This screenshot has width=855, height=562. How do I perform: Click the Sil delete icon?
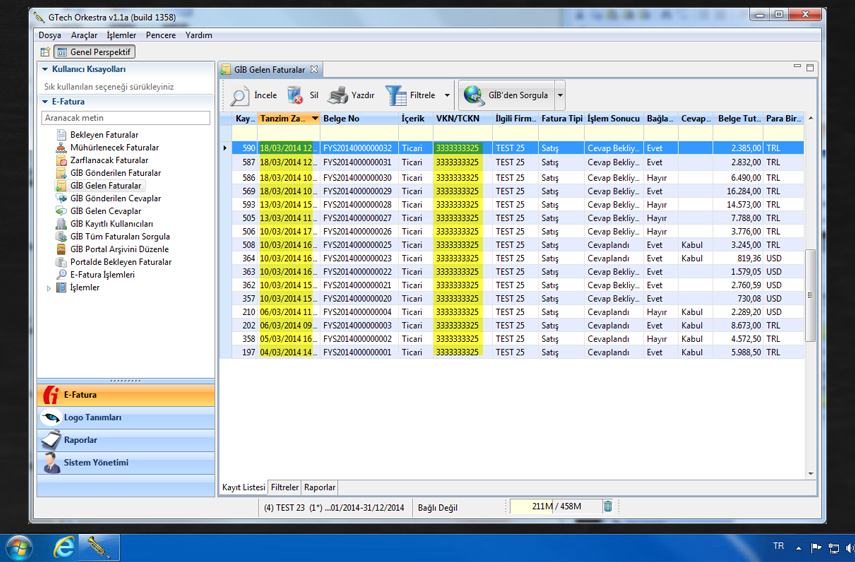click(x=295, y=95)
